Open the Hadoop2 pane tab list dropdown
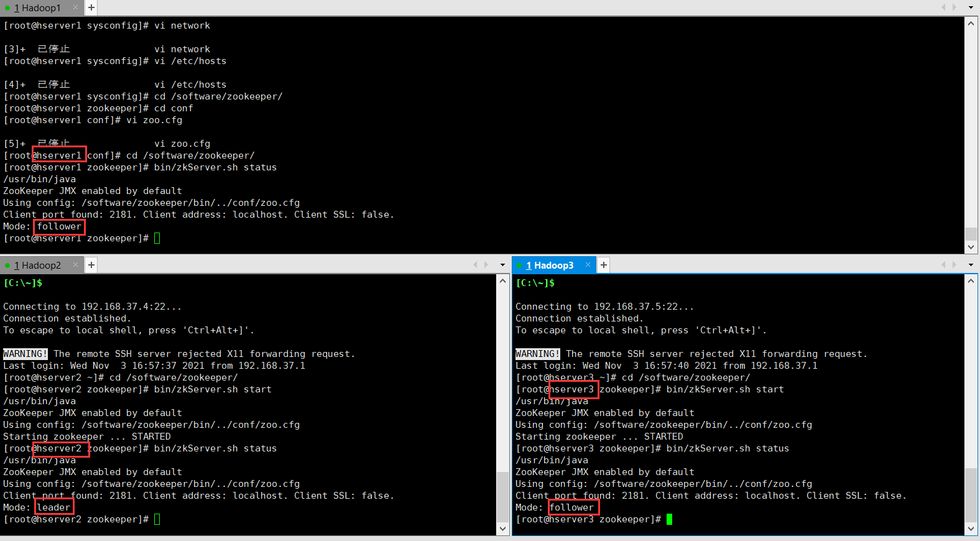This screenshot has height=541, width=980. [x=502, y=265]
